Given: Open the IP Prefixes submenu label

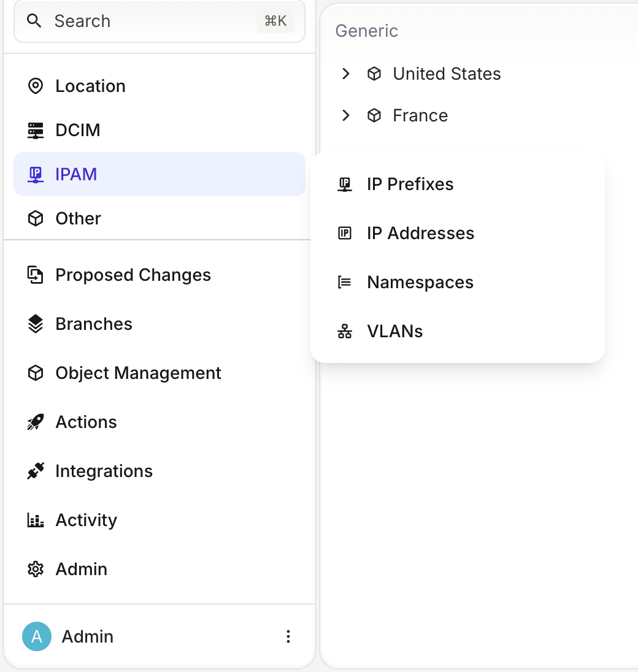Looking at the screenshot, I should (410, 185).
